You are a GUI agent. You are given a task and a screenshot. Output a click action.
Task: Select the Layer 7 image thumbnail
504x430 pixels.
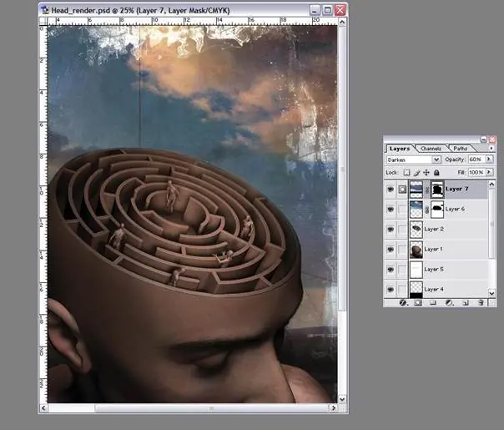(416, 189)
